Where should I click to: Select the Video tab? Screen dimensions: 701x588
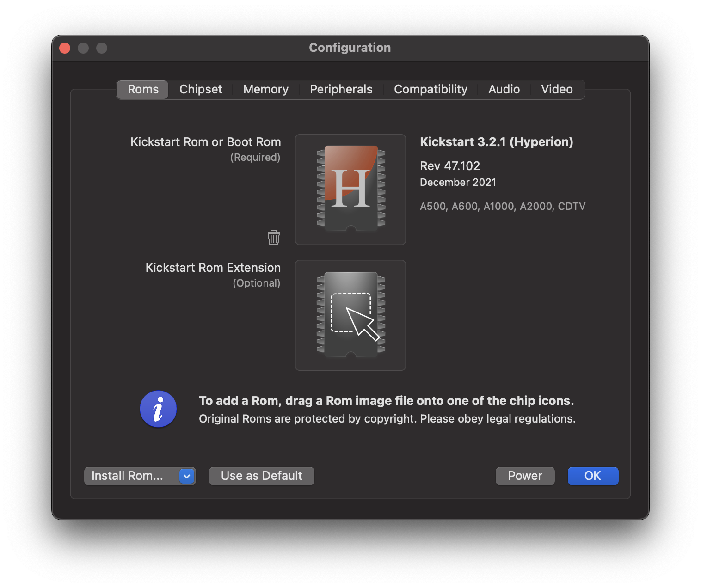tap(557, 89)
